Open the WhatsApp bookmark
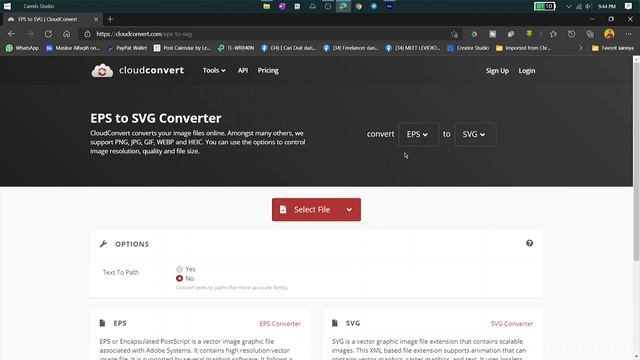Viewport: 640px width, 360px height. tap(22, 48)
